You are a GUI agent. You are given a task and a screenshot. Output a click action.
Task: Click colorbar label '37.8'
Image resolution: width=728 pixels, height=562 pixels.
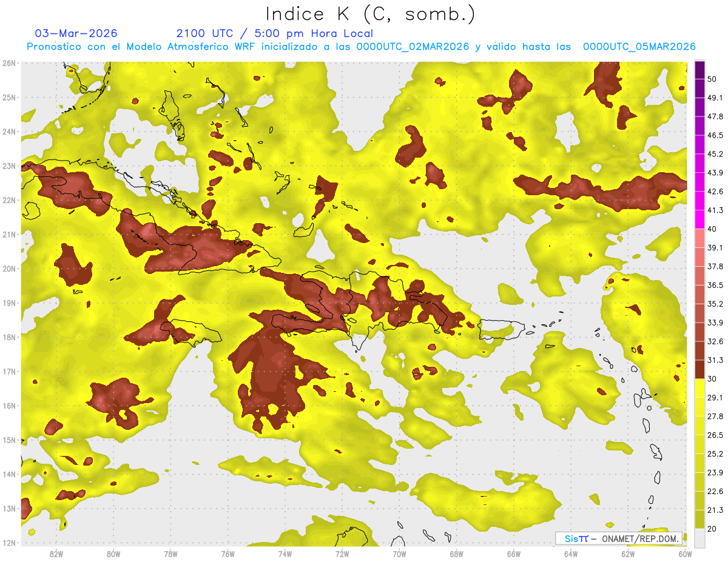pos(715,266)
